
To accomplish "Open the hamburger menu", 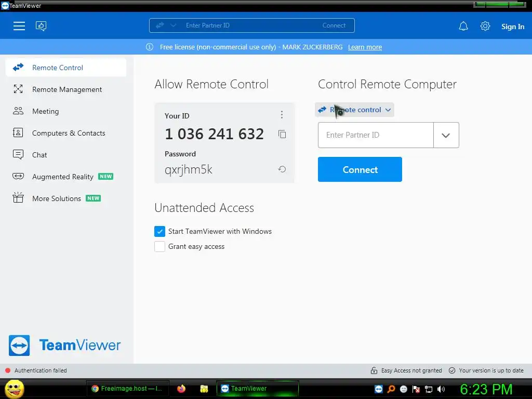I will (19, 26).
